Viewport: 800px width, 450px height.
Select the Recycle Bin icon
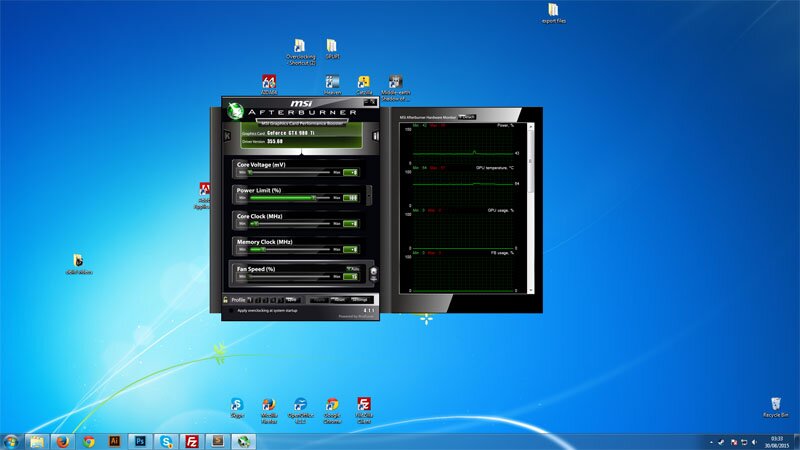[776, 408]
